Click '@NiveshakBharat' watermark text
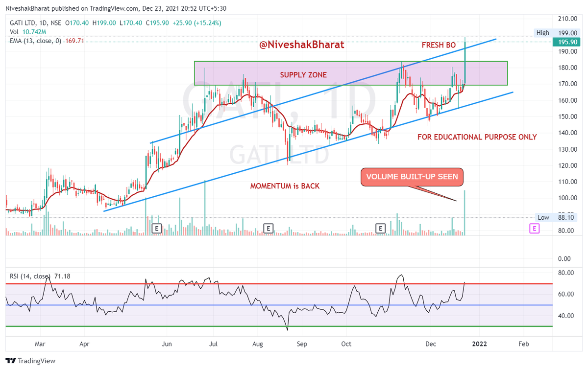Image resolution: width=588 pixels, height=370 pixels. pos(301,45)
